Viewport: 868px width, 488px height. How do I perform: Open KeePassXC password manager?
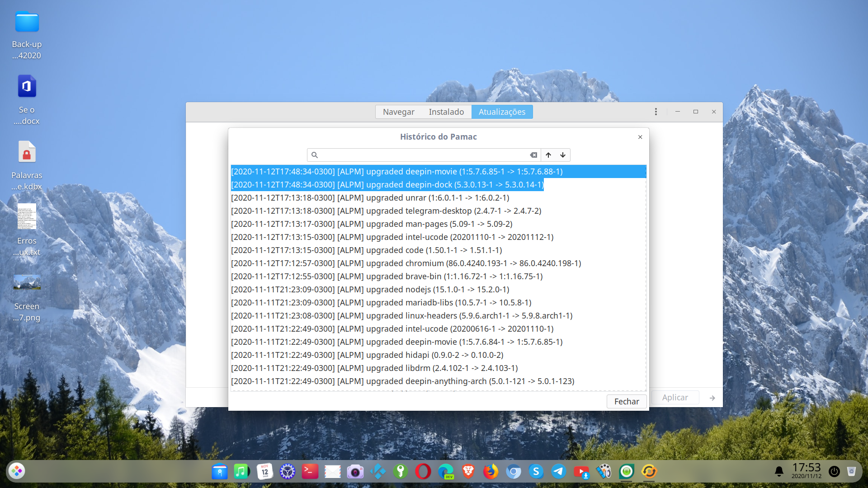coord(401,471)
